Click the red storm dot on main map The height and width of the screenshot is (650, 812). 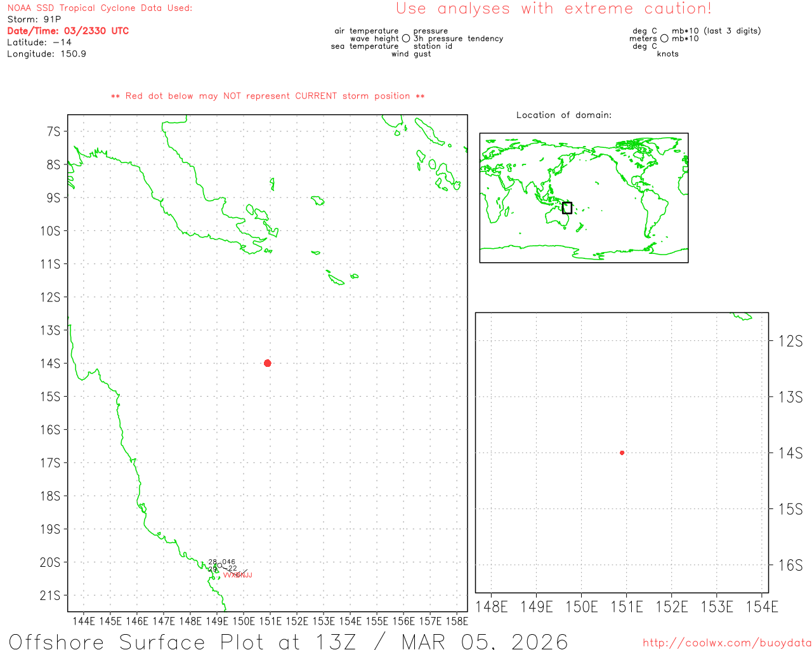click(x=267, y=363)
